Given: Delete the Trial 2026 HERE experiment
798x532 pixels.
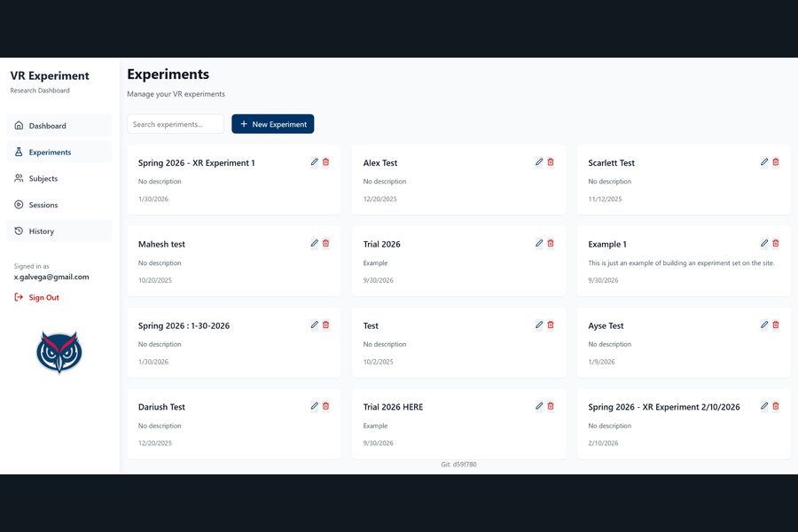Looking at the screenshot, I should click(x=551, y=406).
